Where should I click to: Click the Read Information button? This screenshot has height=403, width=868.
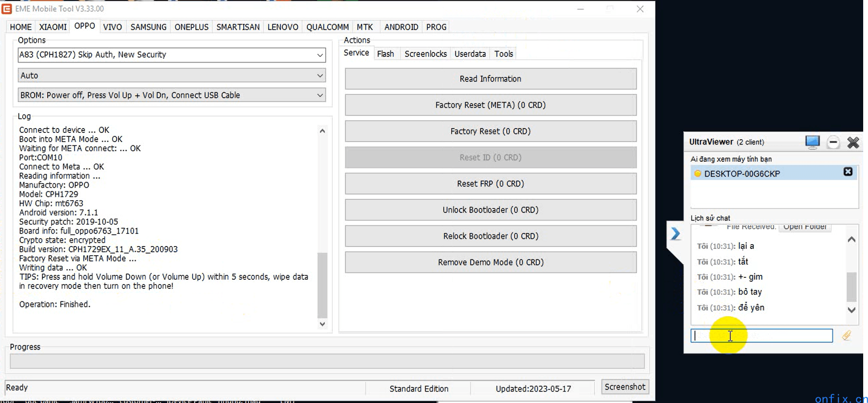click(x=490, y=79)
